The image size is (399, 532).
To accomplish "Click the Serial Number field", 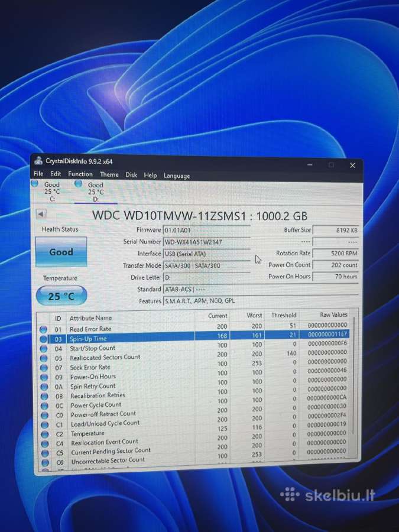I will 206,242.
